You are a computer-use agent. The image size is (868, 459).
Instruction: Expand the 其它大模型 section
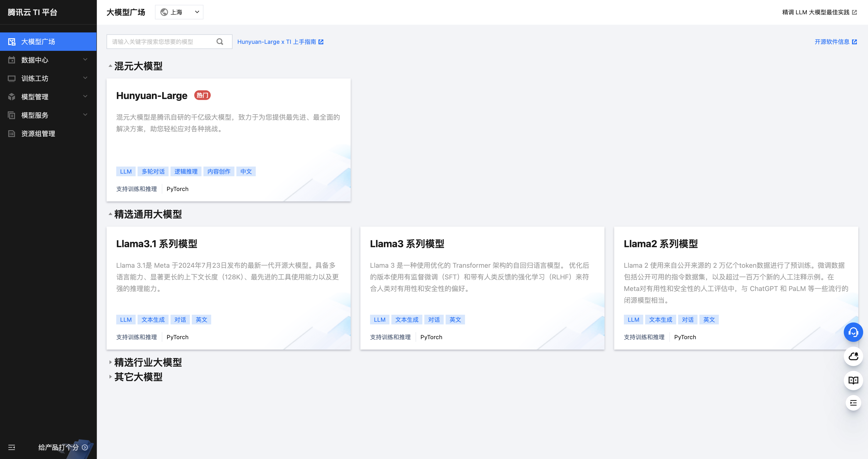point(110,377)
